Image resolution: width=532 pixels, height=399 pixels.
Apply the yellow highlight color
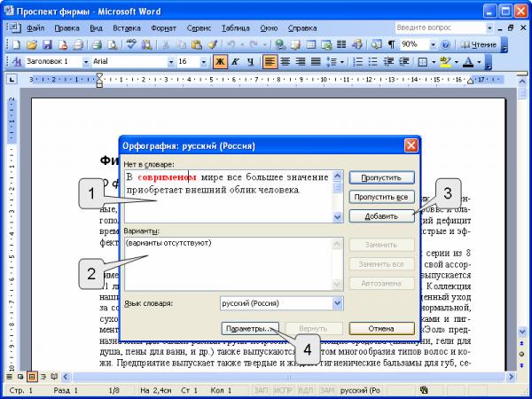[444, 62]
